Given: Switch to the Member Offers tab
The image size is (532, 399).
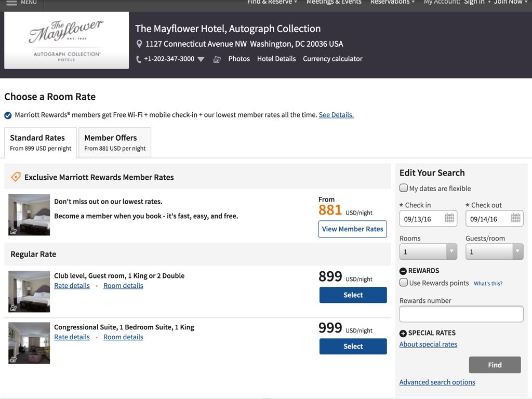Looking at the screenshot, I should pos(115,142).
